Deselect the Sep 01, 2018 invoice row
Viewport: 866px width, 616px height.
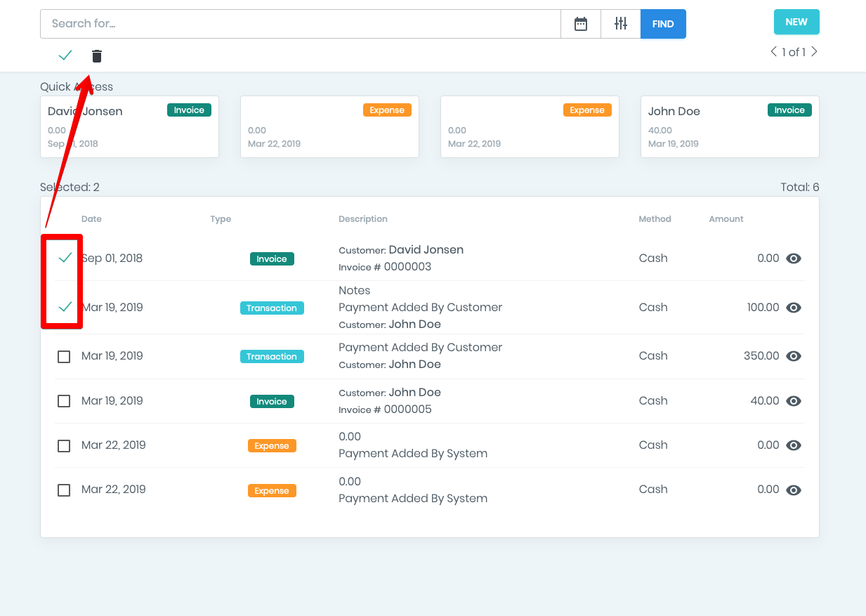point(65,258)
